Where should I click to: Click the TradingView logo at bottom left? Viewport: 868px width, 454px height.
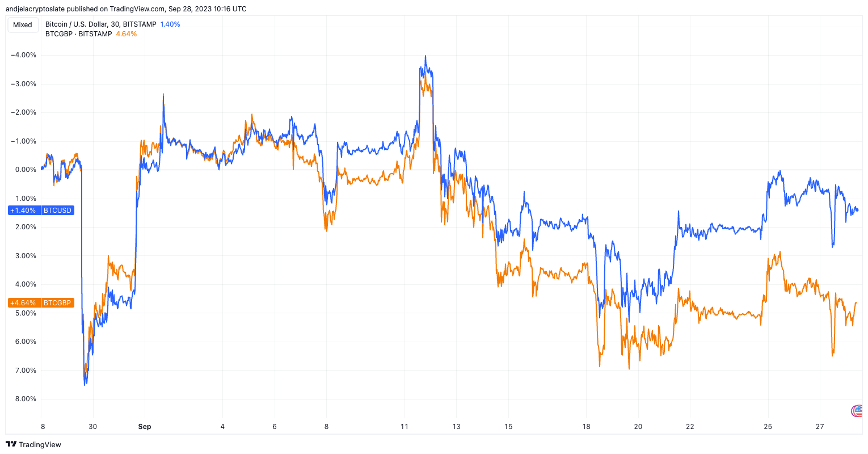tap(34, 444)
